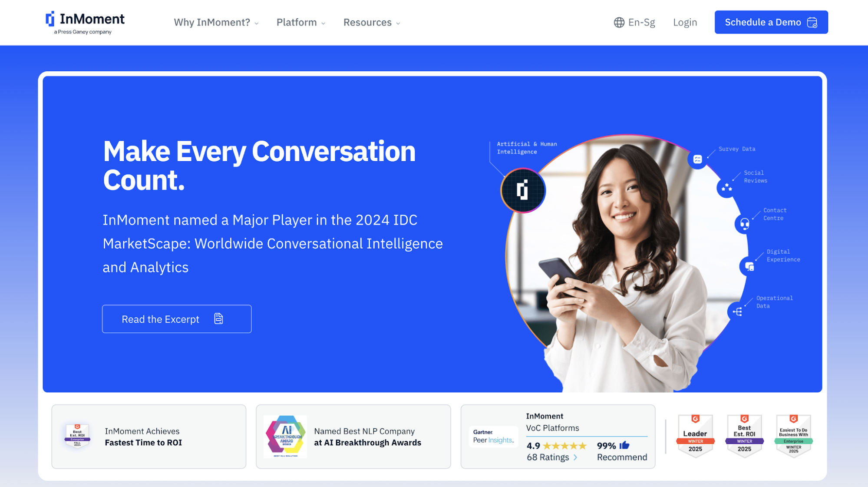Click the 'Operational Data' label
Viewport: 868px width, 487px height.
(x=775, y=302)
